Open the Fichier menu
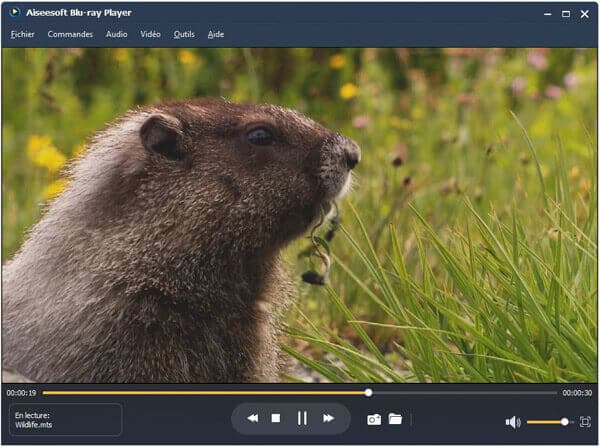 point(22,34)
